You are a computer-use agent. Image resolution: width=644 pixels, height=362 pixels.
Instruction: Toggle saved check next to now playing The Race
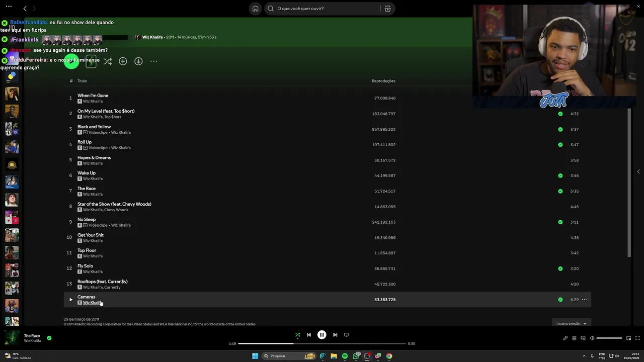point(49,338)
